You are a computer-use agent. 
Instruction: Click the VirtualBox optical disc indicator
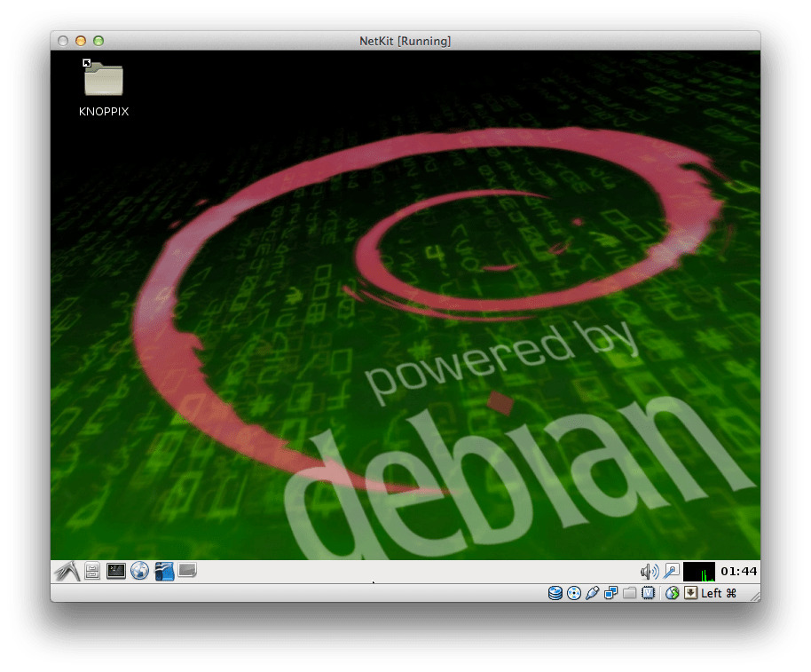[573, 593]
